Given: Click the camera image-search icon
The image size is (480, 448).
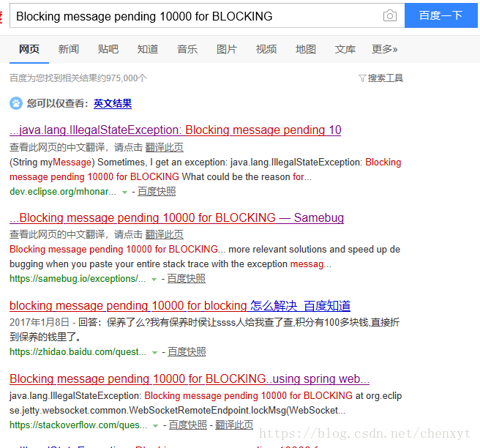Looking at the screenshot, I should click(x=390, y=15).
